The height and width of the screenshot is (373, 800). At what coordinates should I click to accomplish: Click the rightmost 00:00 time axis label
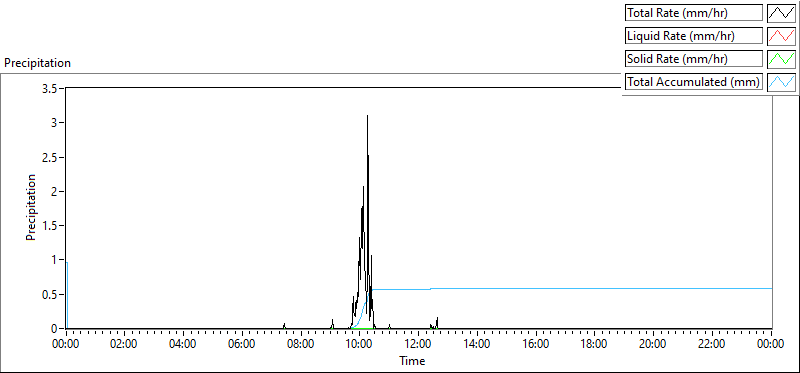click(x=771, y=344)
